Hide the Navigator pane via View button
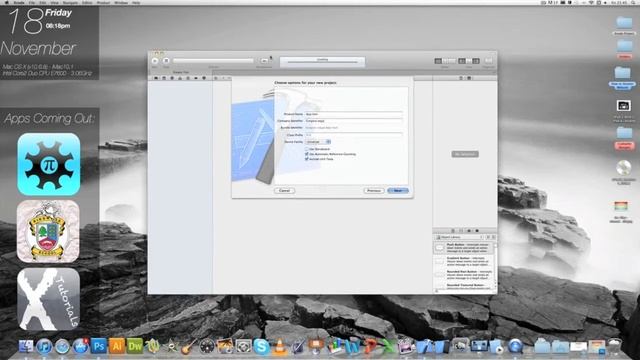The width and height of the screenshot is (640, 360). point(462,61)
